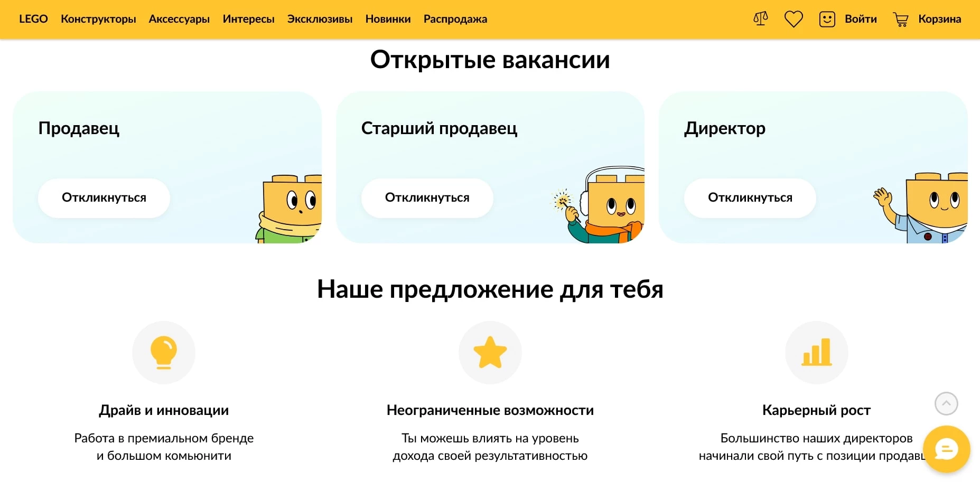Respond to the Директор vacancy
The image size is (980, 482).
[750, 198]
